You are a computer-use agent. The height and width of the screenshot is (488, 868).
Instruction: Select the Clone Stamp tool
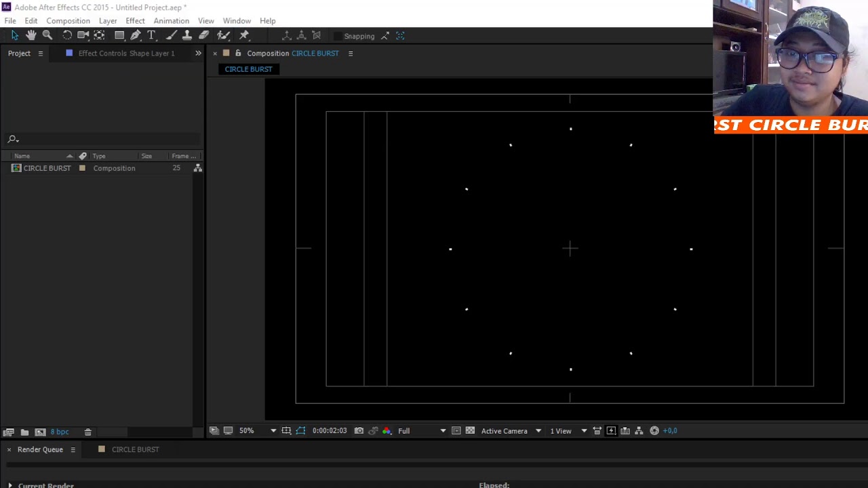(x=187, y=35)
